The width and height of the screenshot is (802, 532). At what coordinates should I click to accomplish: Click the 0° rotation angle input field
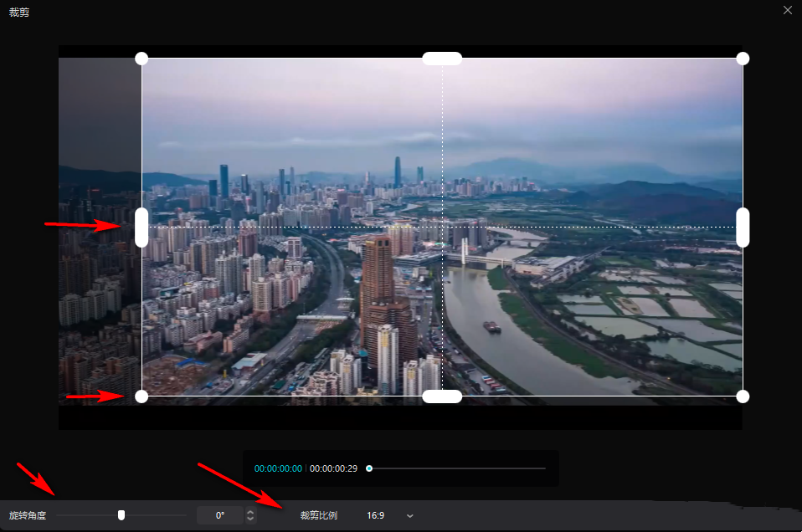220,515
